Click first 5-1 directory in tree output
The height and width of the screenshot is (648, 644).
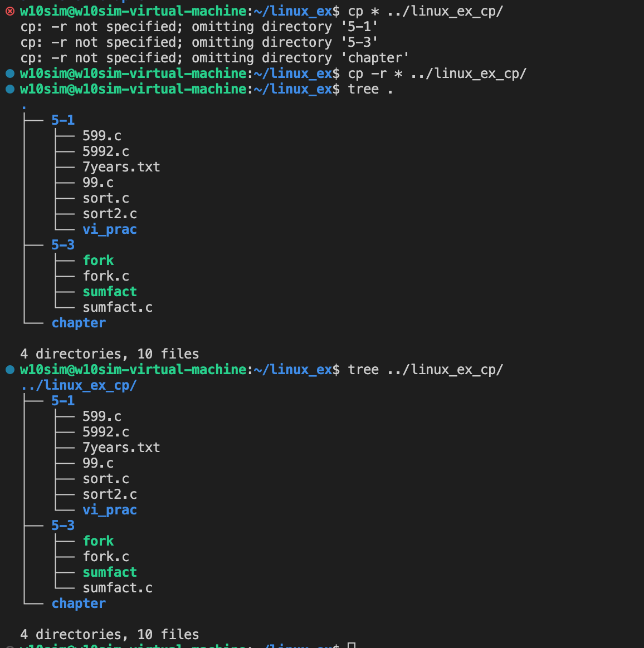(63, 120)
